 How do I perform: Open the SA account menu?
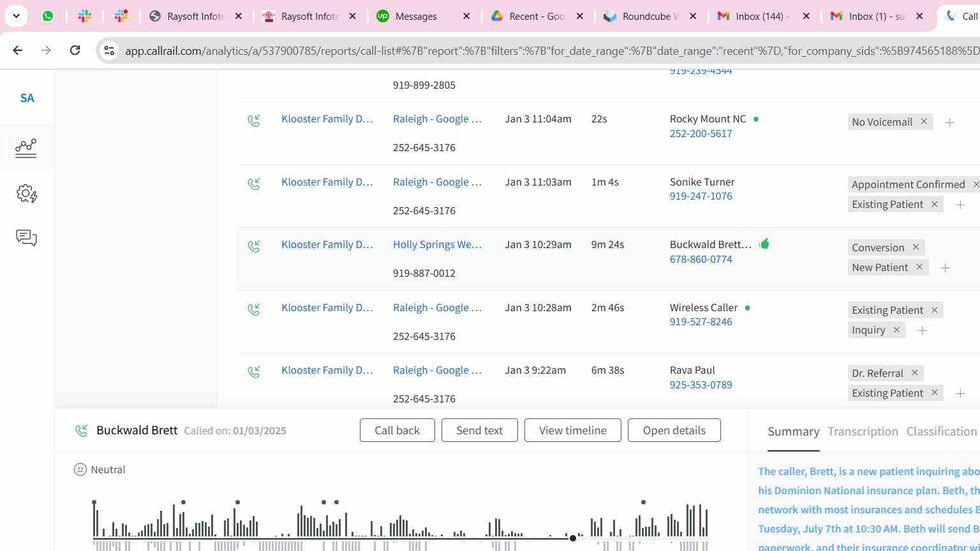(27, 98)
